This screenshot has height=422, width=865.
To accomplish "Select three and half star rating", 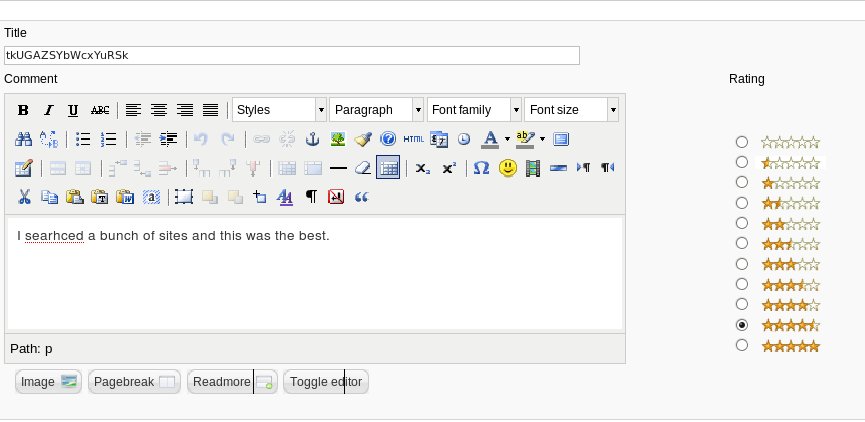I will click(x=742, y=284).
